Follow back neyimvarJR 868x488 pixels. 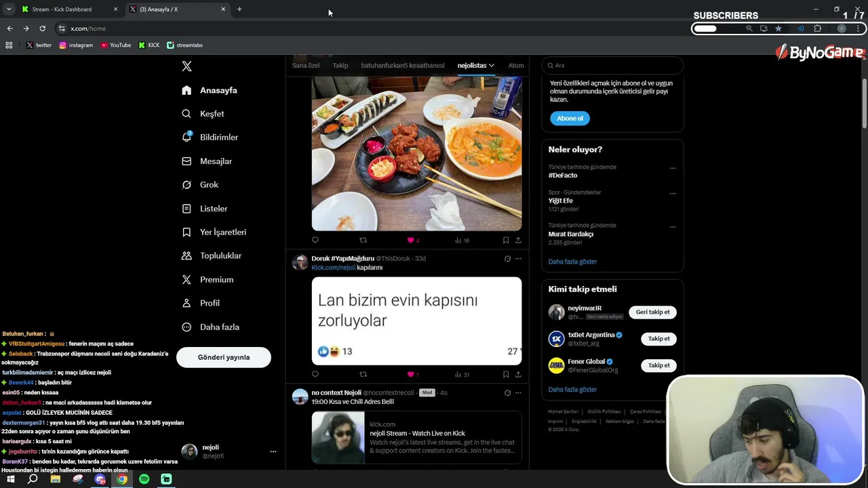coord(652,312)
